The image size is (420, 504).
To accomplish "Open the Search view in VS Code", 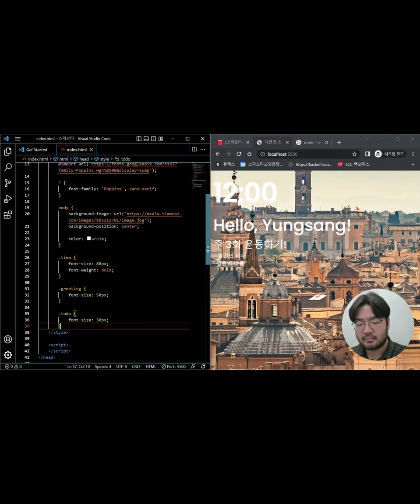I will (x=8, y=167).
